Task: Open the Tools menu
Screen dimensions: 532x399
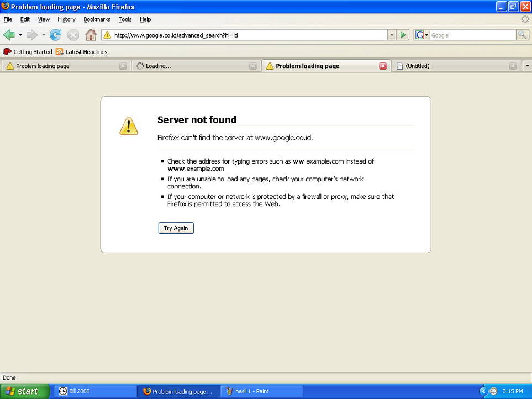Action: [x=125, y=19]
